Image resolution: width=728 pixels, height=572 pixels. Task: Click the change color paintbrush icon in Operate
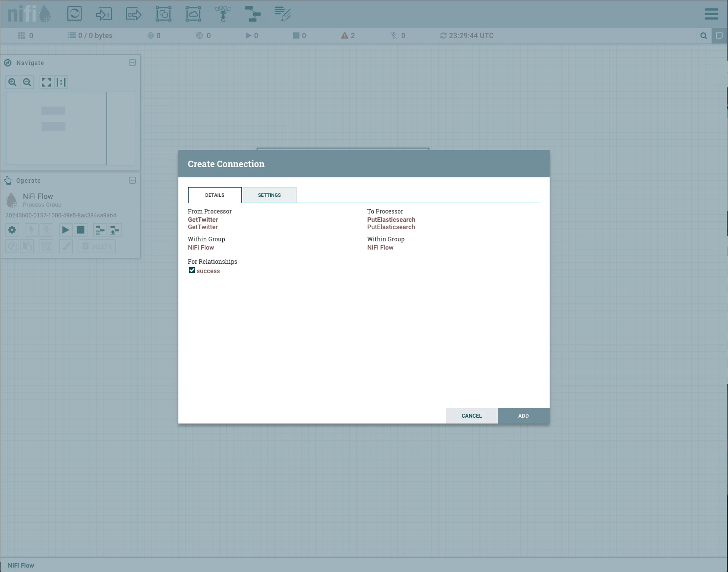[x=66, y=246]
